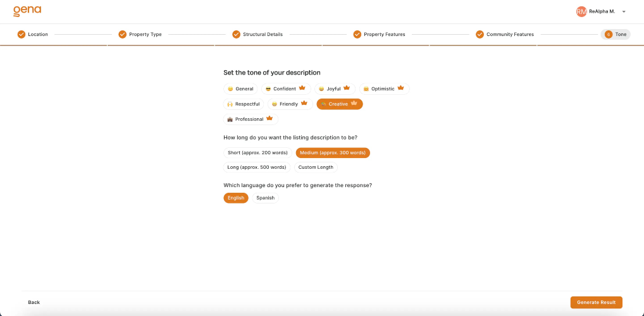This screenshot has height=316, width=644.
Task: Click the Community Features checkmark icon
Action: [480, 35]
